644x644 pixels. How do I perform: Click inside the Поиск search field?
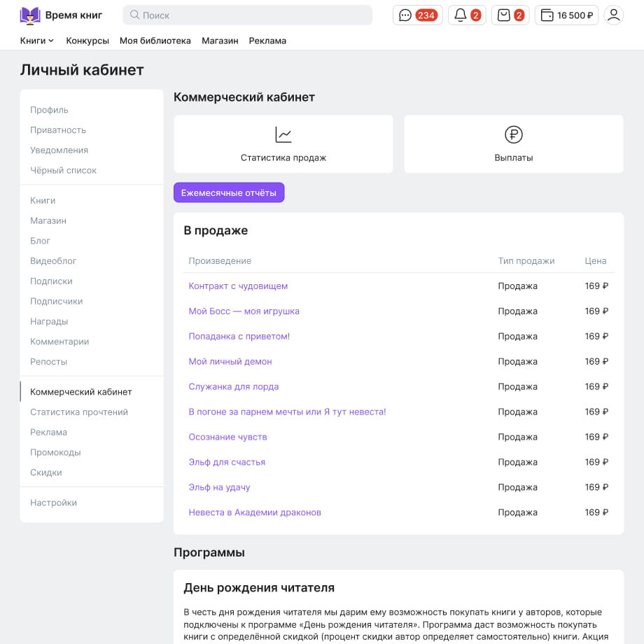click(x=247, y=15)
